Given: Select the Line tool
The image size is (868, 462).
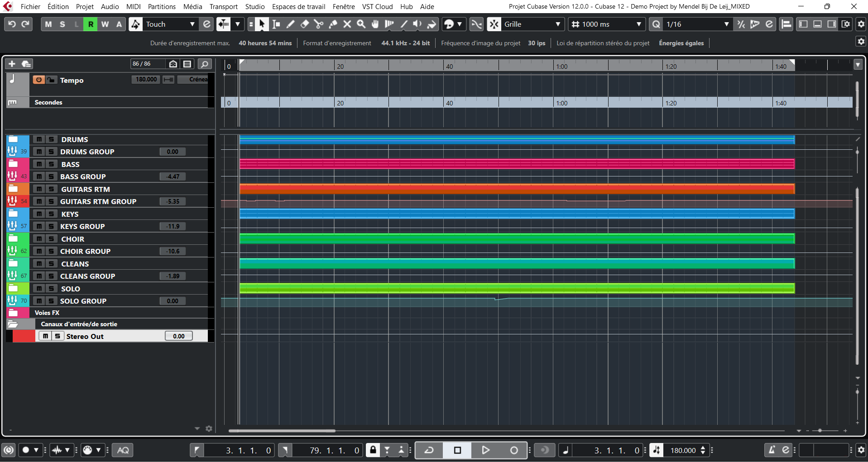Looking at the screenshot, I should coord(404,24).
